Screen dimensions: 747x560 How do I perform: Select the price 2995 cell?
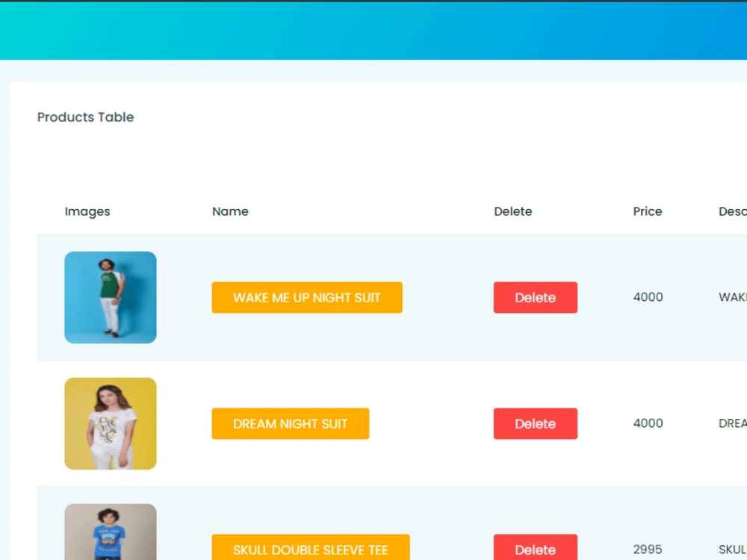[x=648, y=550]
